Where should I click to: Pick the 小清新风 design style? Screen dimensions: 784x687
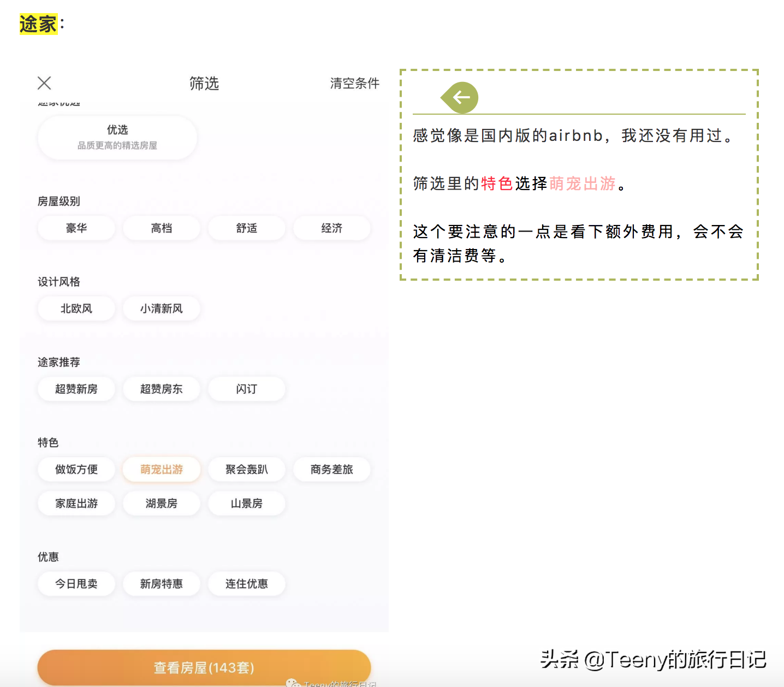162,309
